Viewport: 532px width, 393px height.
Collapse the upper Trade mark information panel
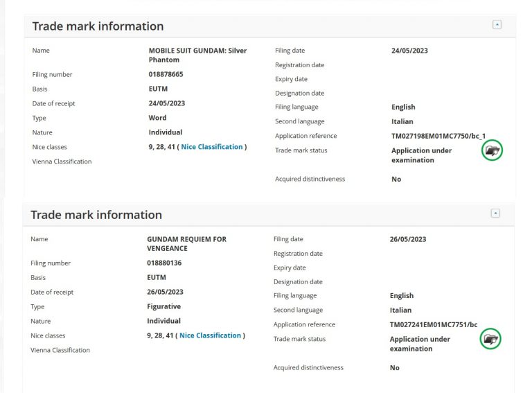coord(497,24)
